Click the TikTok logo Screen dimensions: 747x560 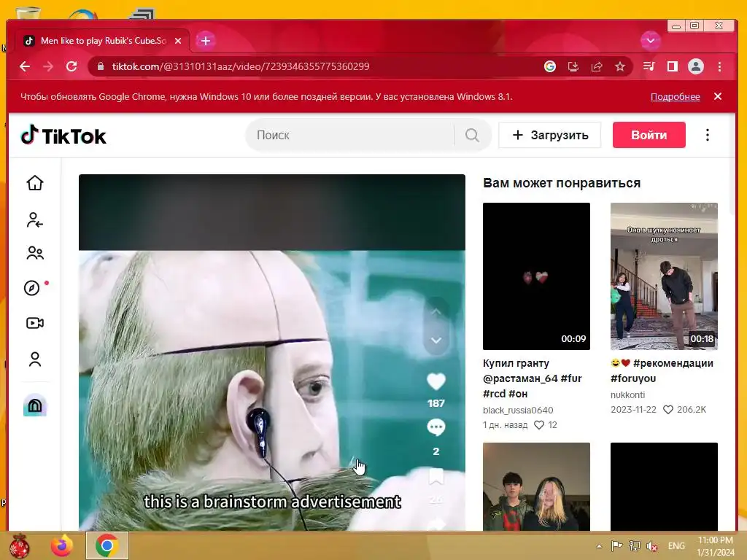pyautogui.click(x=63, y=136)
